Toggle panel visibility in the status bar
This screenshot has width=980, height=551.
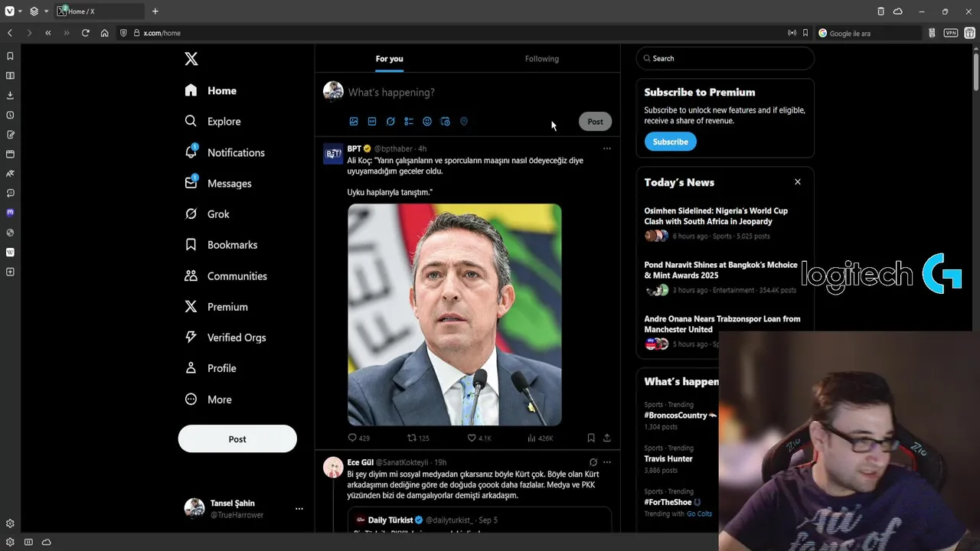tap(28, 542)
